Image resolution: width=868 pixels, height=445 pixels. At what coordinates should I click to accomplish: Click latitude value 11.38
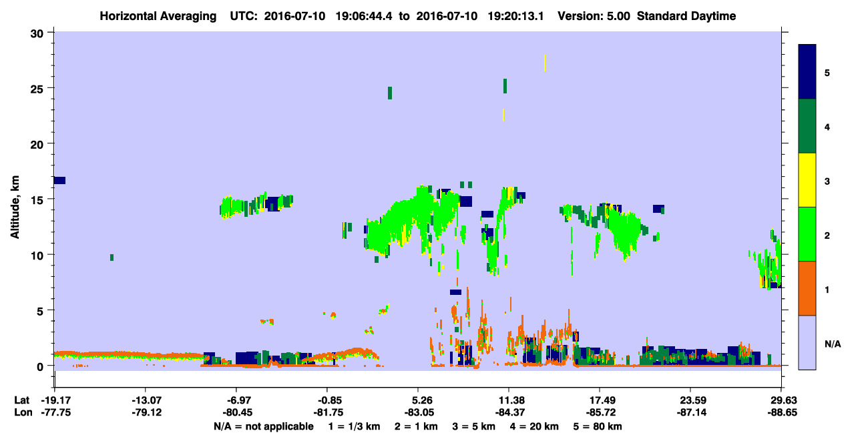click(509, 400)
